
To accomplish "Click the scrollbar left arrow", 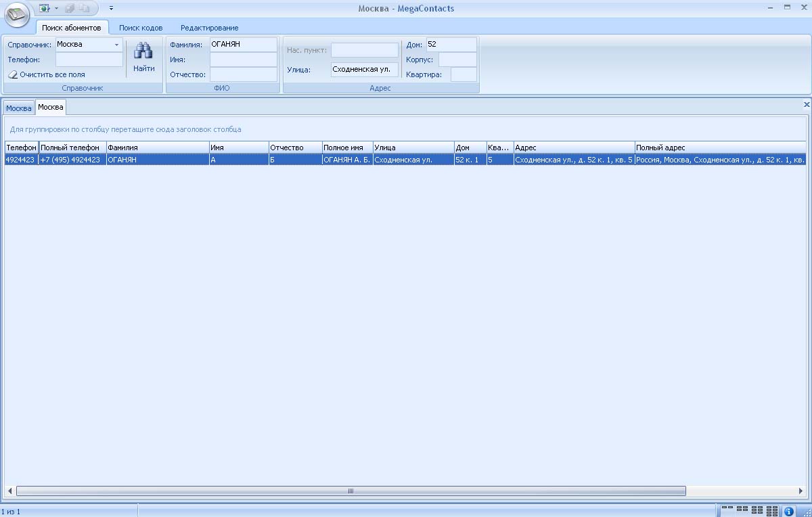I will click(10, 491).
